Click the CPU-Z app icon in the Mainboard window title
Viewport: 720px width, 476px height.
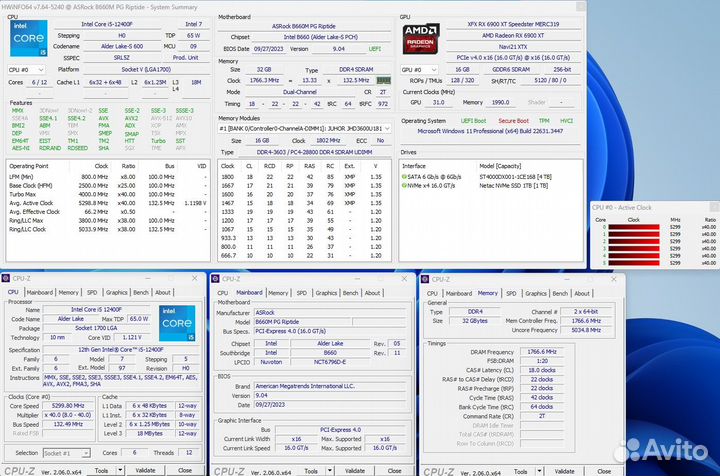(215, 279)
